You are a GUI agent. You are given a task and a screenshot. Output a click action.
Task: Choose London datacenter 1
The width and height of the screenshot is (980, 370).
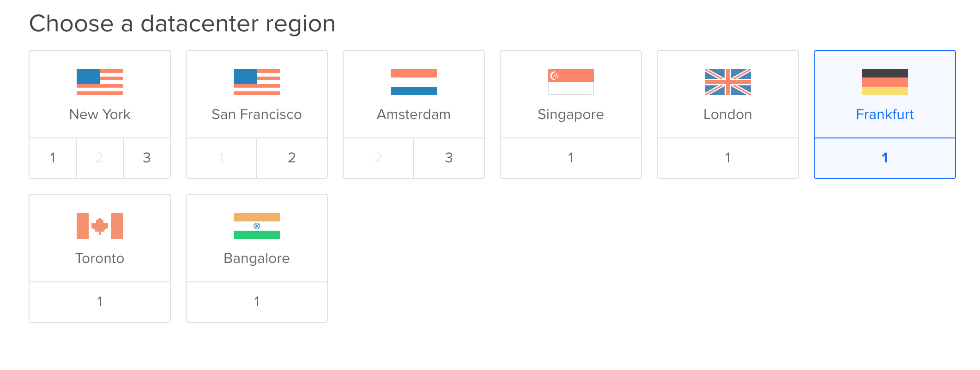click(x=728, y=158)
